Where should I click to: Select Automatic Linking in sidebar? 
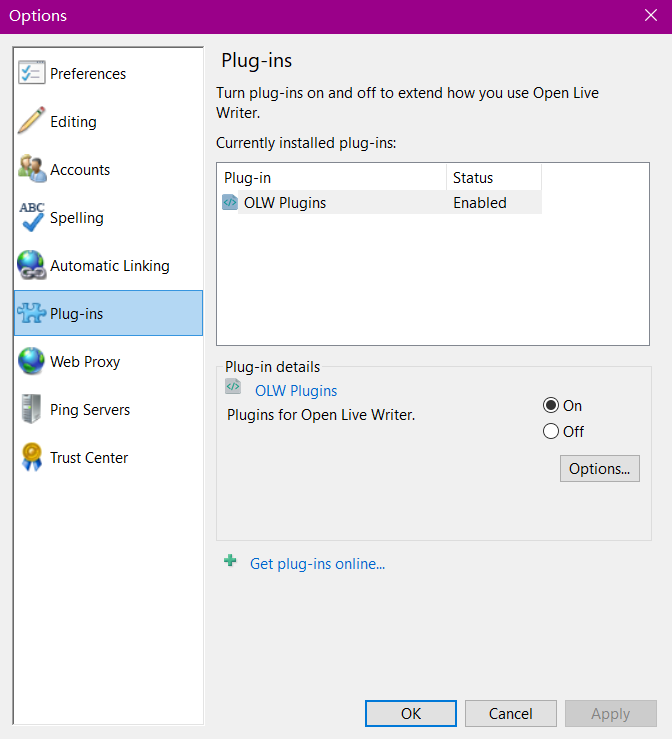(109, 266)
